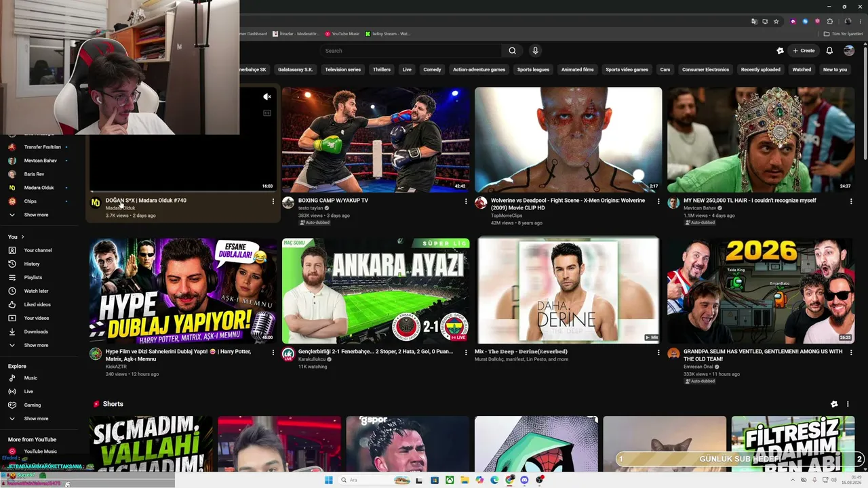Open more actions for Gençlerbirliği live video
The height and width of the screenshot is (488, 868).
tap(466, 352)
